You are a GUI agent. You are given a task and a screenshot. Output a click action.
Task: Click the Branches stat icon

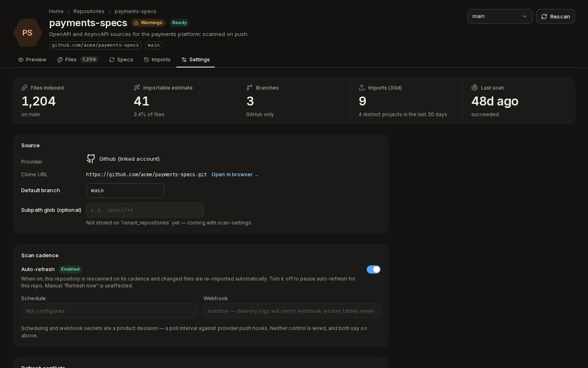[x=249, y=88]
